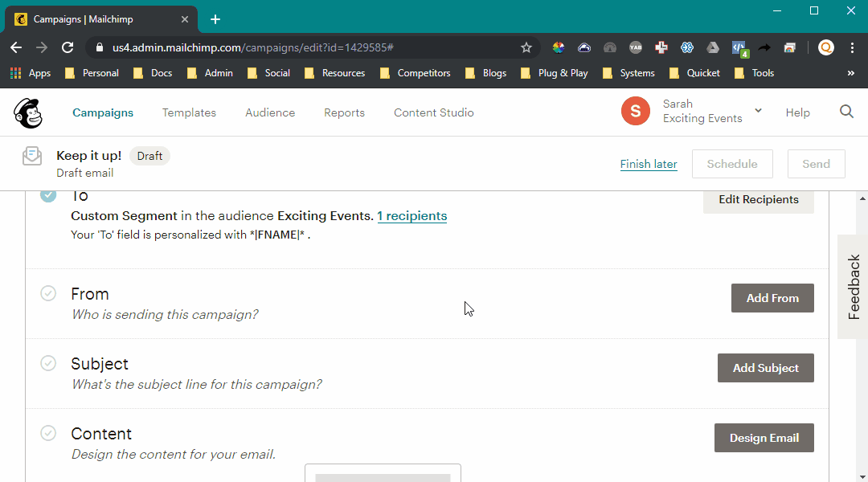Click the Google Drive extension icon
868x482 pixels.
(x=712, y=47)
